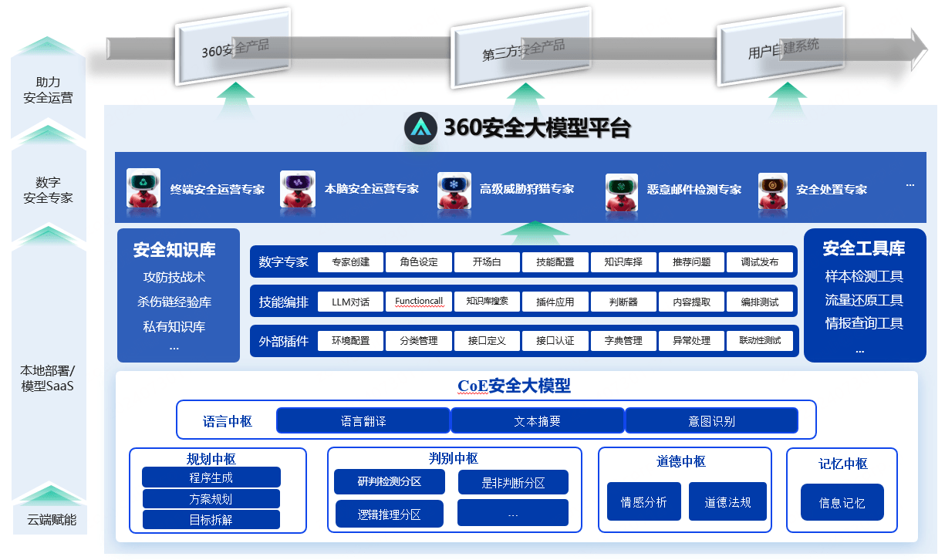The image size is (945, 560).
Task: Click the 安全知识库 heading
Action: (x=174, y=250)
